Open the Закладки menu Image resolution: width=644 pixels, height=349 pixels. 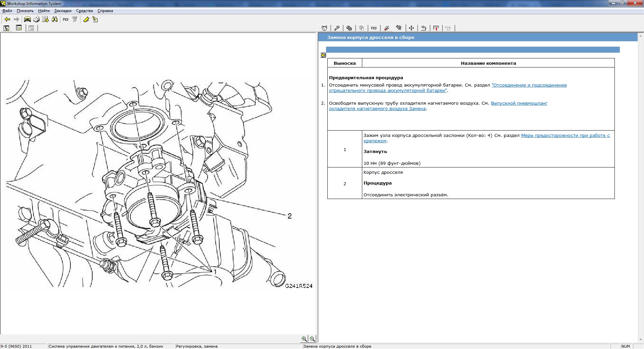(63, 11)
